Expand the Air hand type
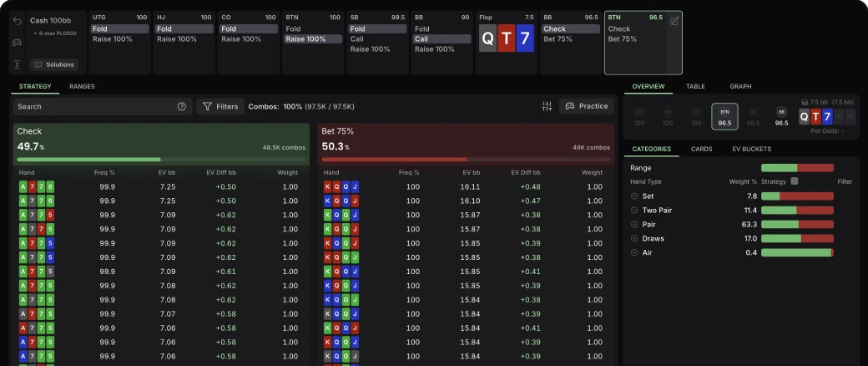The height and width of the screenshot is (366, 868). click(x=633, y=253)
